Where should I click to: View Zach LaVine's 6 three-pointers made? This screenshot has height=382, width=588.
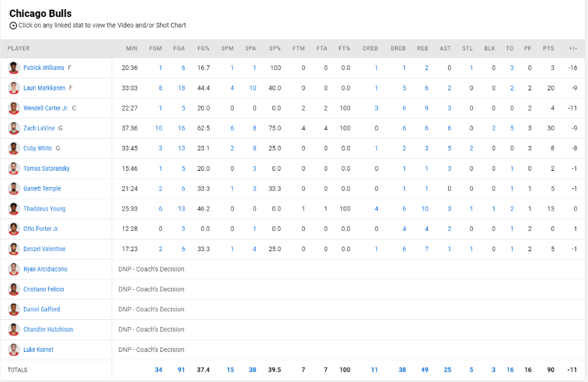pyautogui.click(x=232, y=128)
